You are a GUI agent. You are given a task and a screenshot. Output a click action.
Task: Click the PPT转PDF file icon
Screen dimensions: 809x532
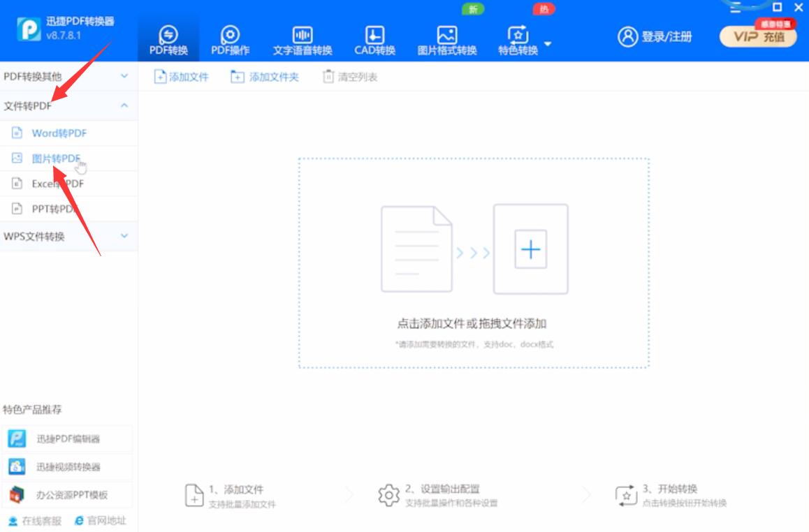point(17,208)
